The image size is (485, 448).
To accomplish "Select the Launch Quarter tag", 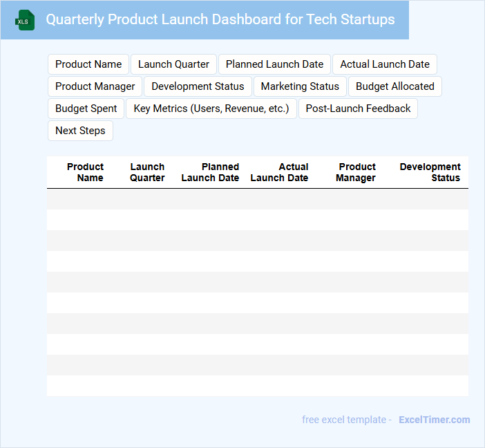I will [x=173, y=64].
